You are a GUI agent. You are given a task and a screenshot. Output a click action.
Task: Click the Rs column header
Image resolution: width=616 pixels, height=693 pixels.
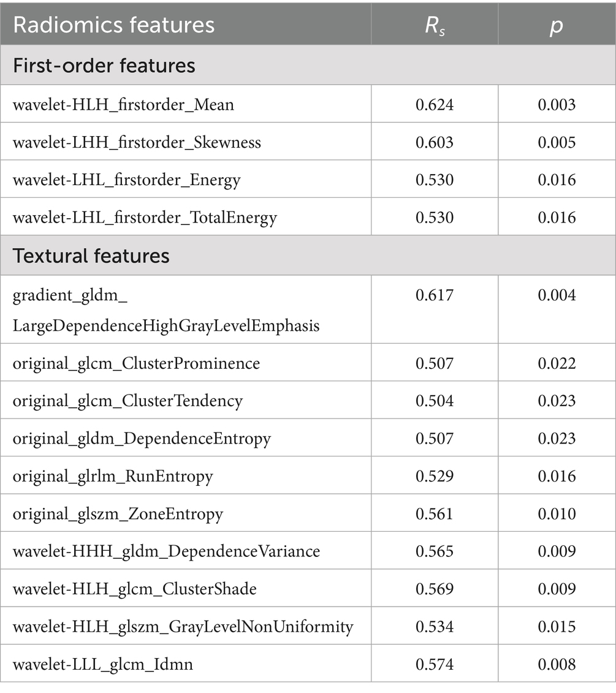[434, 26]
